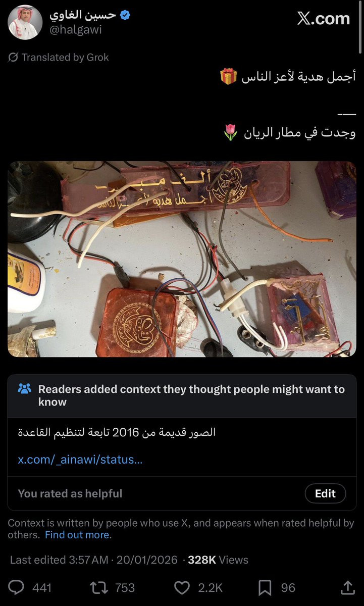The height and width of the screenshot is (606, 364).
Task: Select the Arabic context note text
Action: coord(117,433)
